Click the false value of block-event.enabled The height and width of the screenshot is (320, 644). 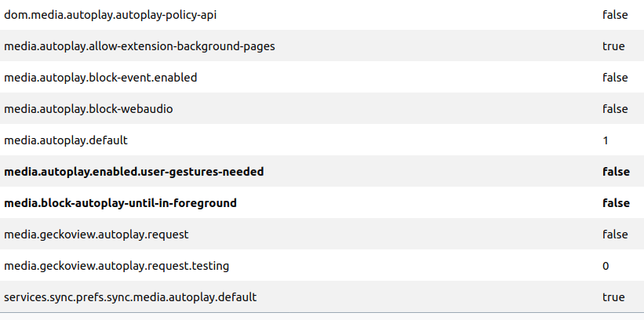(x=615, y=78)
